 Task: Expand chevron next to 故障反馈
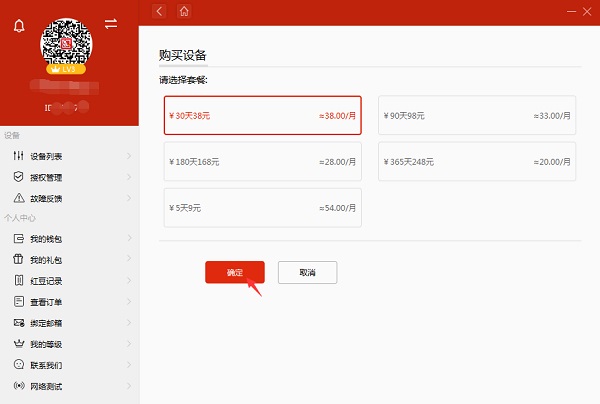click(x=129, y=198)
